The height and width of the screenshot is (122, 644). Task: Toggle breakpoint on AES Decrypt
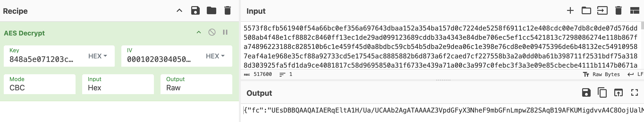(225, 32)
